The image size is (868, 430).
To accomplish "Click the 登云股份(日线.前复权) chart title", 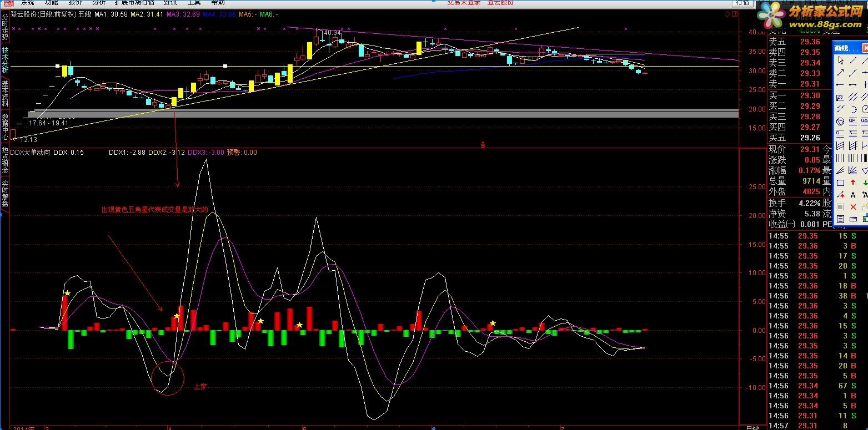I will (44, 14).
